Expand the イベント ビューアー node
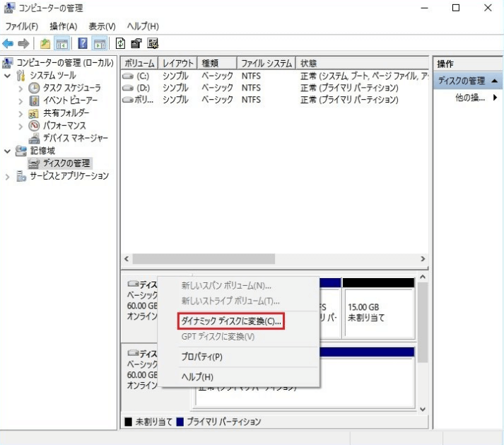 pos(20,101)
